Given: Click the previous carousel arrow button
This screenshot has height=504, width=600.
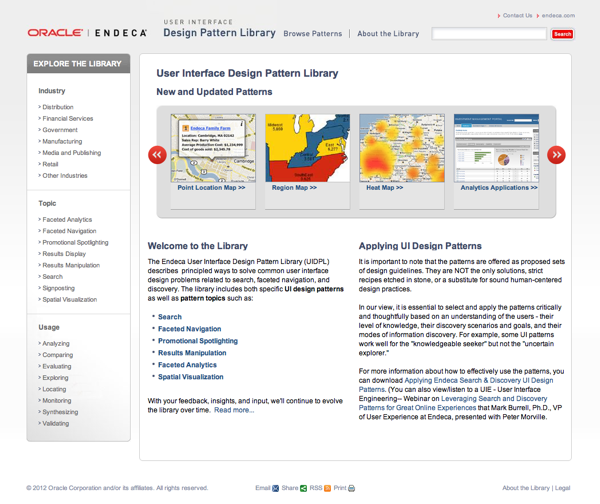Looking at the screenshot, I should coord(157,155).
